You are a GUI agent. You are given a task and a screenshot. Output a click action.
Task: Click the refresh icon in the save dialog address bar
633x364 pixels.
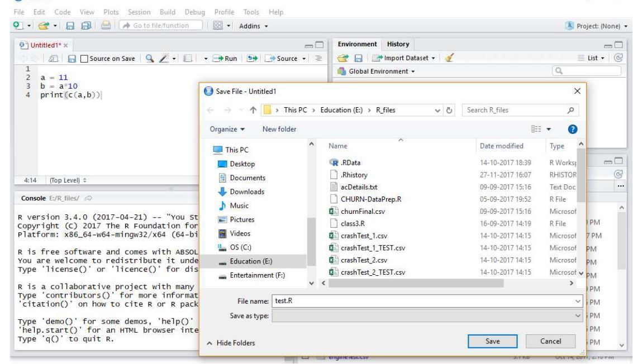[x=449, y=110]
